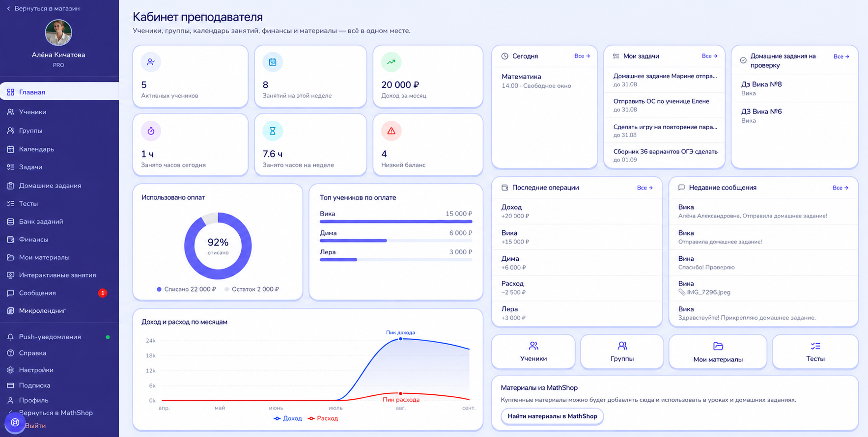
Task: Click the Мои материалы quick-access button
Action: coord(718,352)
